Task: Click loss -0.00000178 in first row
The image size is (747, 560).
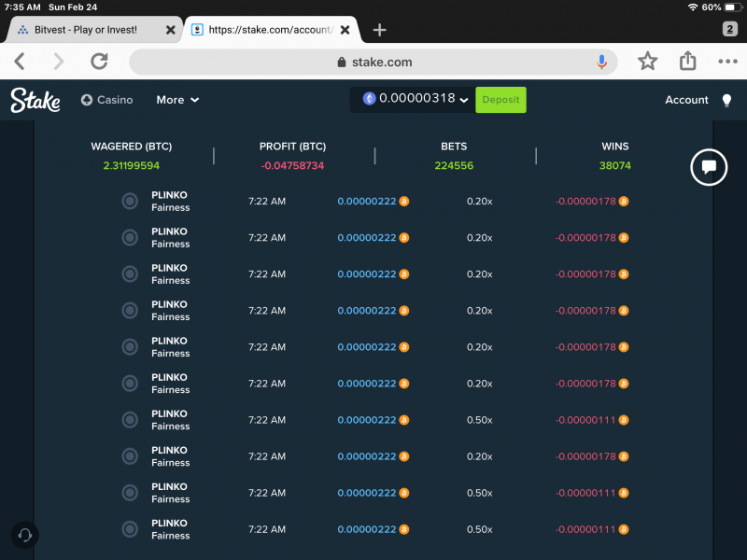Action: (x=585, y=202)
